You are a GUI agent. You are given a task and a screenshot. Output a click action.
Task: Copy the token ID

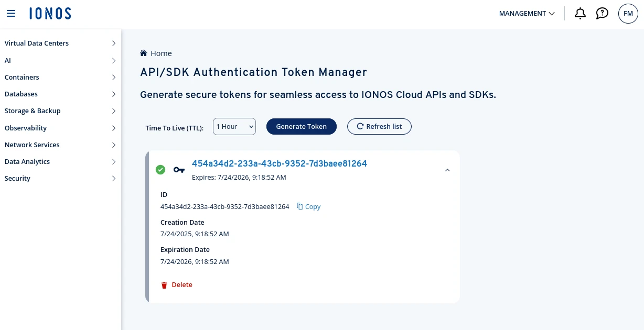(308, 207)
